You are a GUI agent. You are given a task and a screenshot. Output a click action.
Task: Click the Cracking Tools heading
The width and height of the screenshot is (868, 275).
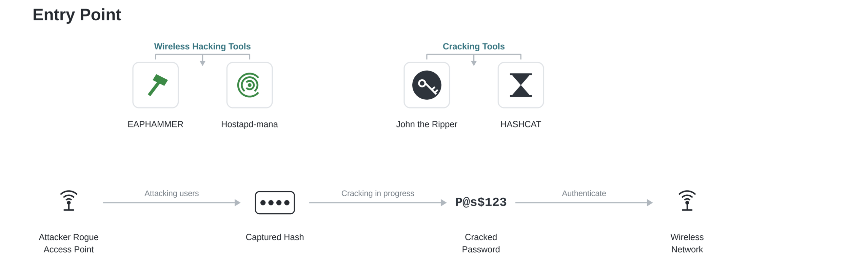473,46
